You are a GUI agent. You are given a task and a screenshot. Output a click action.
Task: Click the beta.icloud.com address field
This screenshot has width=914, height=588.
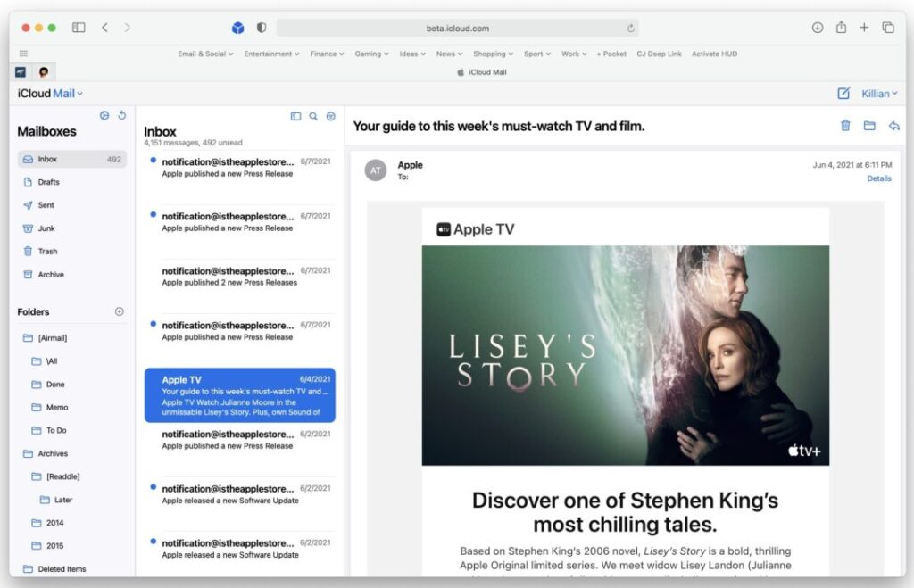pyautogui.click(x=458, y=28)
